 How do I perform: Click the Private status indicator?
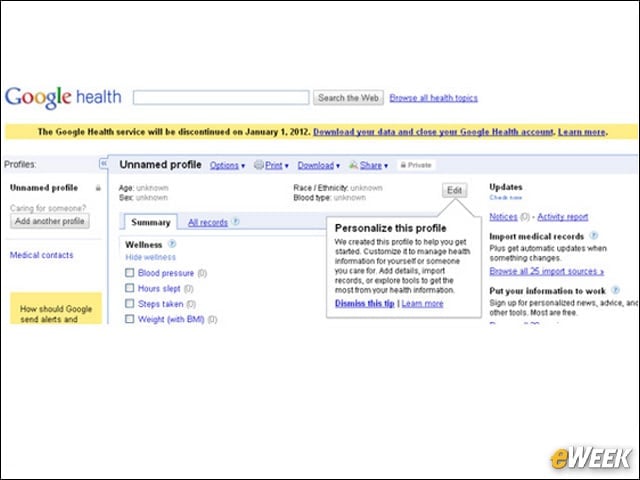[x=416, y=165]
